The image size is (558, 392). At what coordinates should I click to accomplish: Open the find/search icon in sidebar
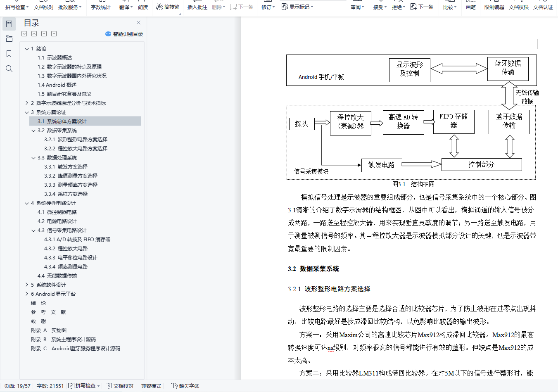pos(9,69)
